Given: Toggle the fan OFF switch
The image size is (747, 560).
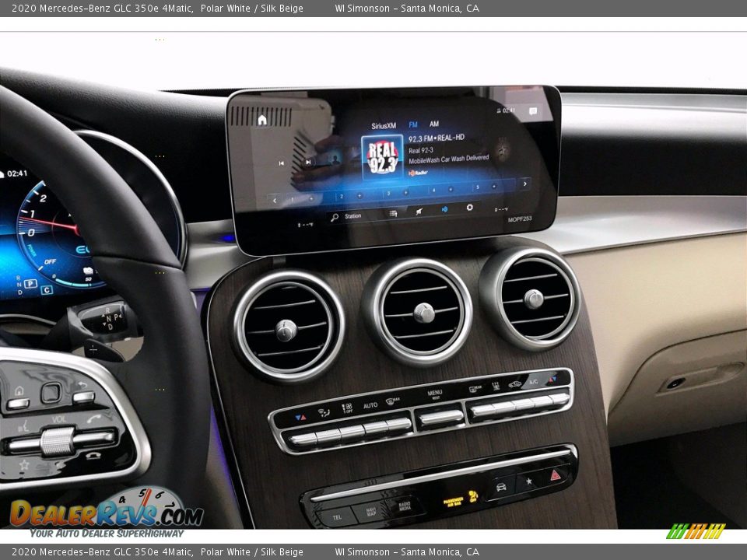Looking at the screenshot, I should (x=352, y=430).
